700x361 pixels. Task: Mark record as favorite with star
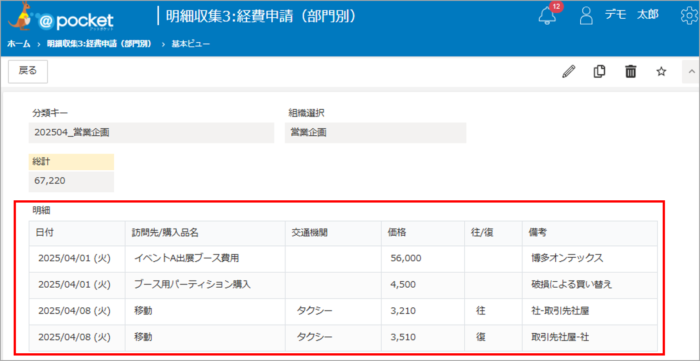click(661, 71)
